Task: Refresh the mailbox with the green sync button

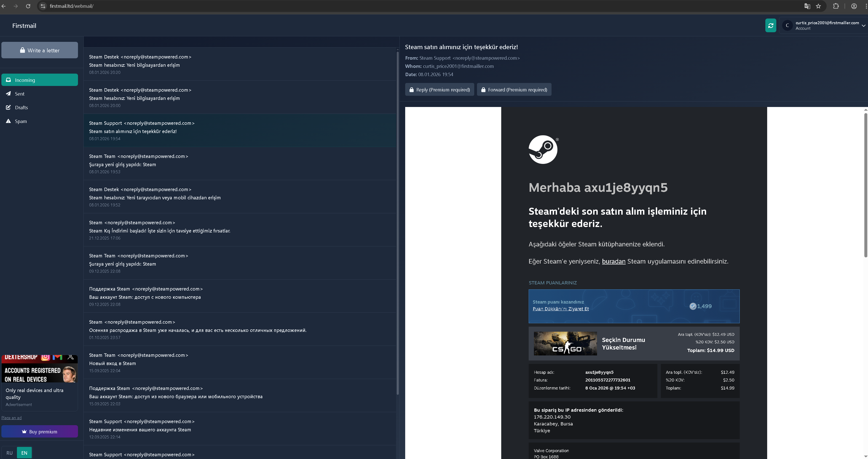Action: pos(771,25)
